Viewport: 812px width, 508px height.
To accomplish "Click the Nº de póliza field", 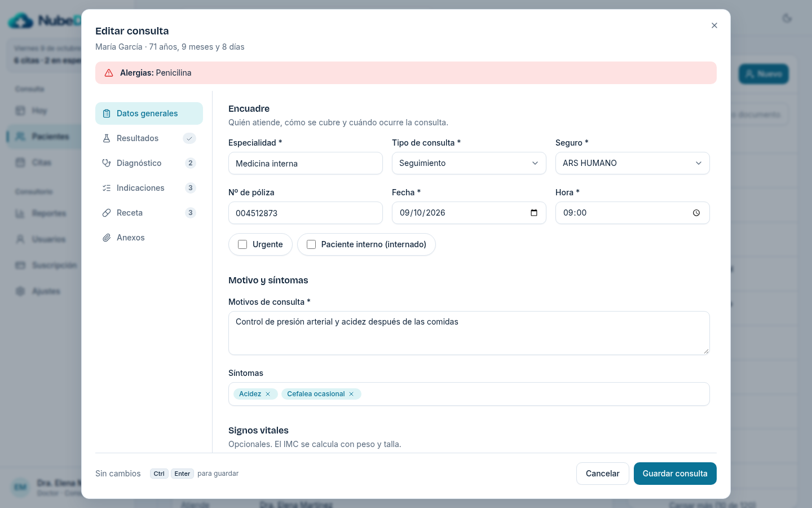I will coord(306,213).
